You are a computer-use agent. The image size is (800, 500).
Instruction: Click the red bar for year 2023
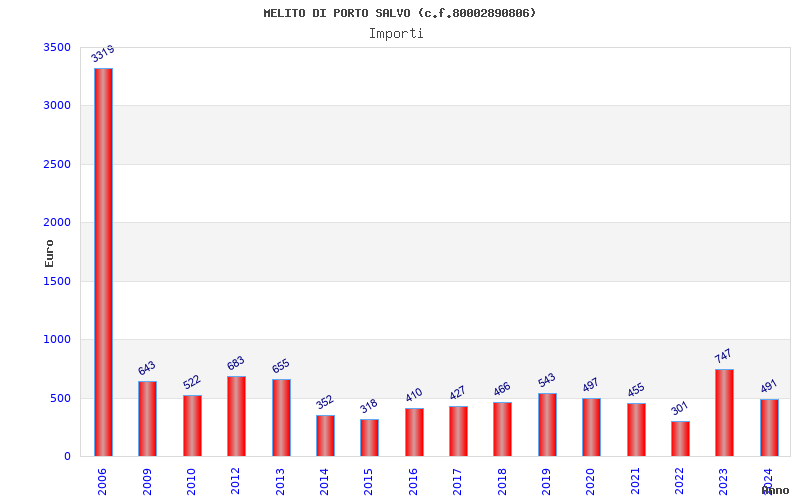(x=724, y=413)
